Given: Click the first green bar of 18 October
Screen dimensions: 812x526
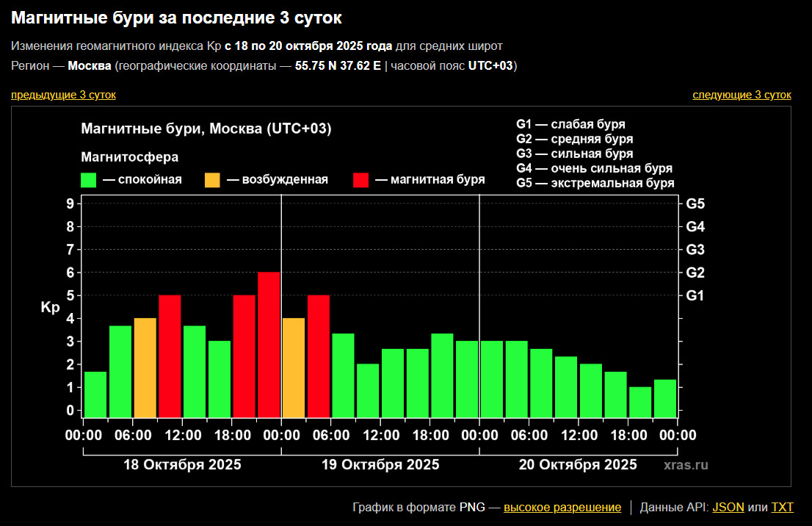Looking at the screenshot, I should (x=95, y=394).
